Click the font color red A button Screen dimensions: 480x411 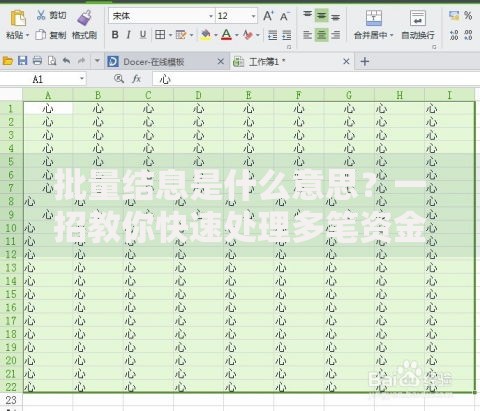226,34
